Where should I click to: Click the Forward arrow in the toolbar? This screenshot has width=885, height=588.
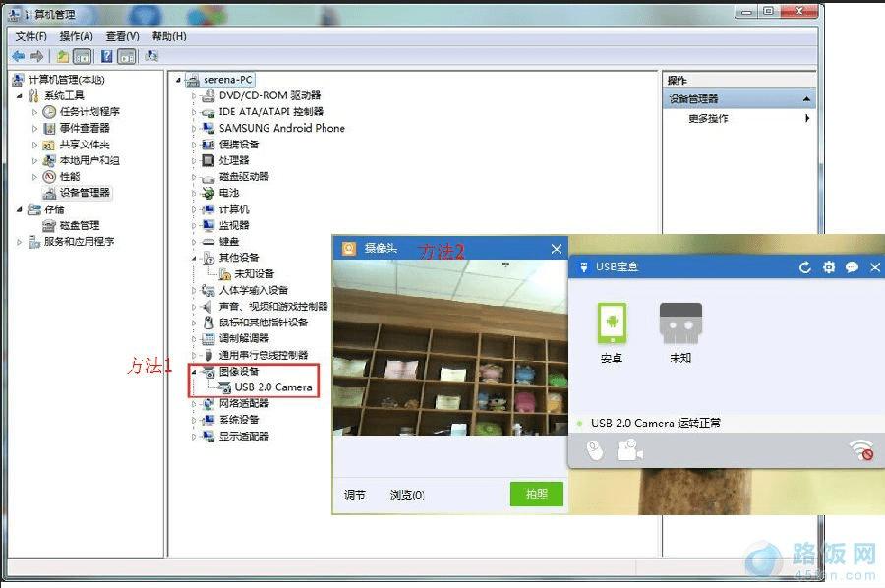pos(37,56)
